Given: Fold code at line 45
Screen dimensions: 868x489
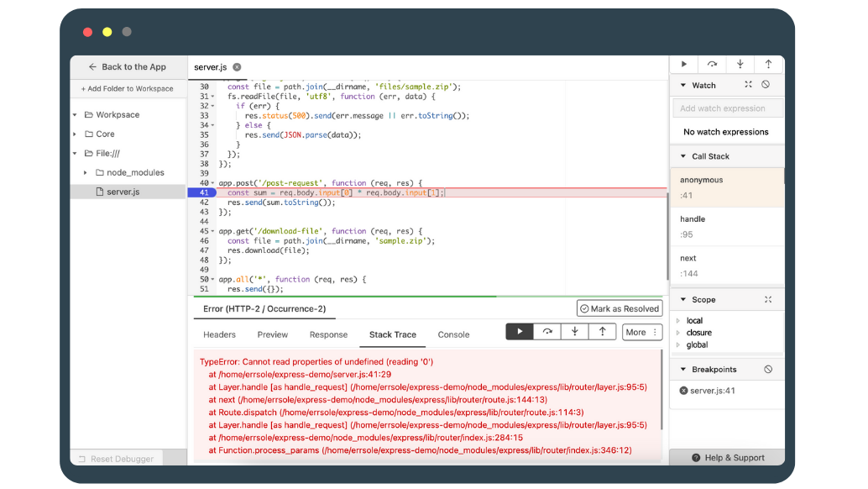Looking at the screenshot, I should pyautogui.click(x=212, y=232).
